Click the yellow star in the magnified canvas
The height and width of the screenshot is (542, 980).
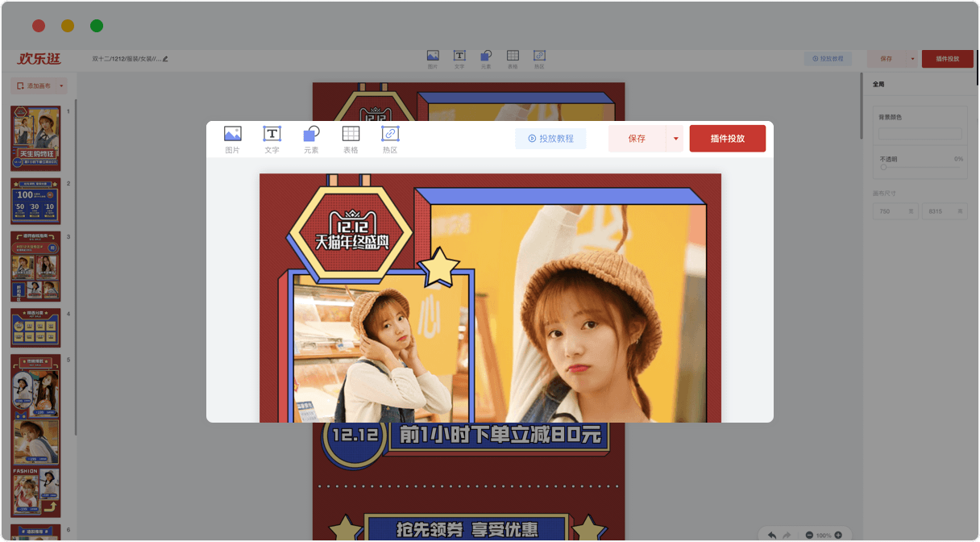439,265
